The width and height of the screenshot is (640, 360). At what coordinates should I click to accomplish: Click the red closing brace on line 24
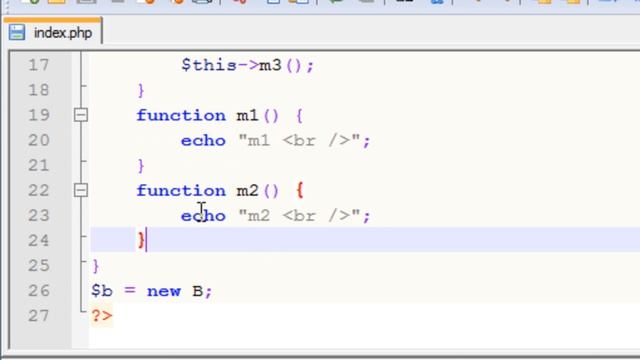(141, 240)
